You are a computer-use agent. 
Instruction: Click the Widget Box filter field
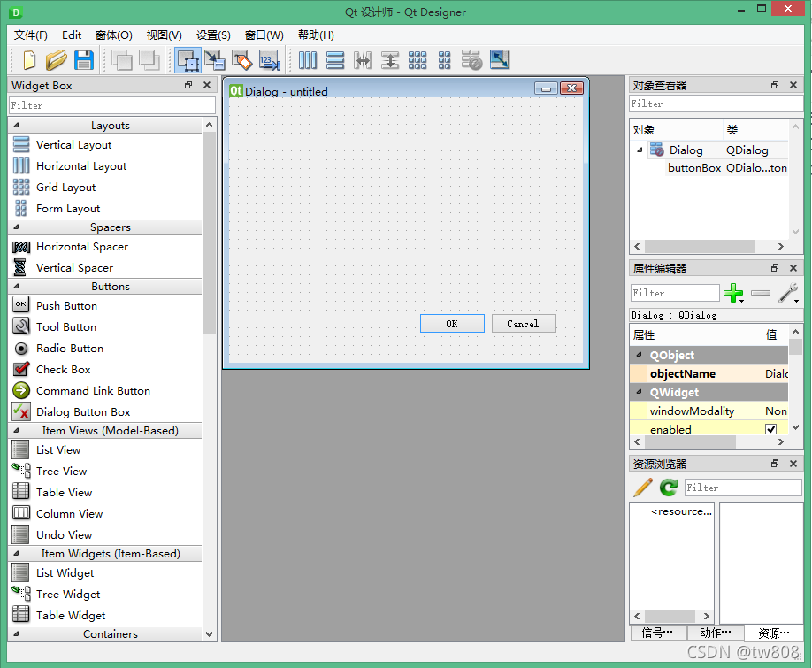[112, 105]
